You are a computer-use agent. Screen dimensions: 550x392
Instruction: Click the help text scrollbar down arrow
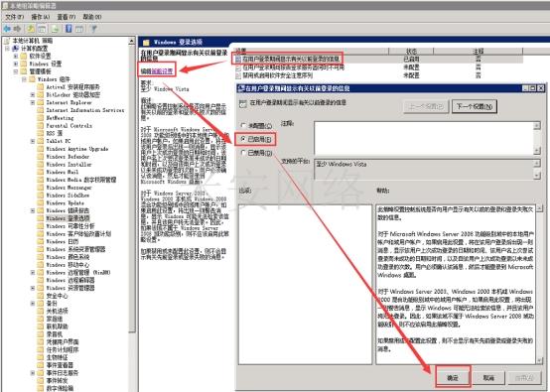tap(539, 360)
